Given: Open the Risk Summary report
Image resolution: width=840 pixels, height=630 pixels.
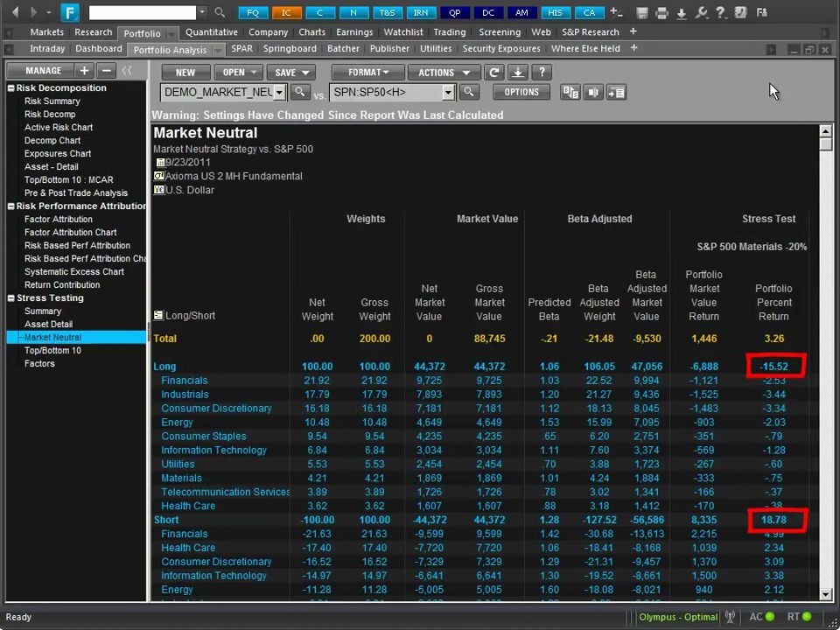Looking at the screenshot, I should [52, 101].
